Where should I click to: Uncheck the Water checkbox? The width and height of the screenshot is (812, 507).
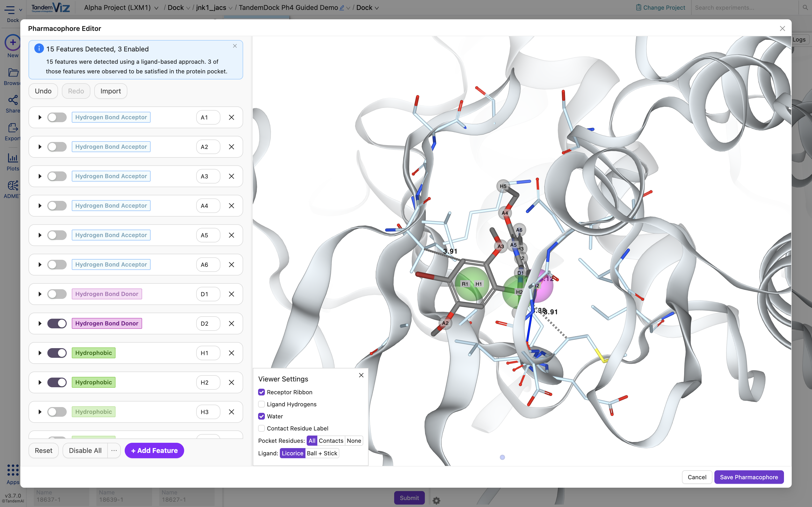[x=261, y=416]
